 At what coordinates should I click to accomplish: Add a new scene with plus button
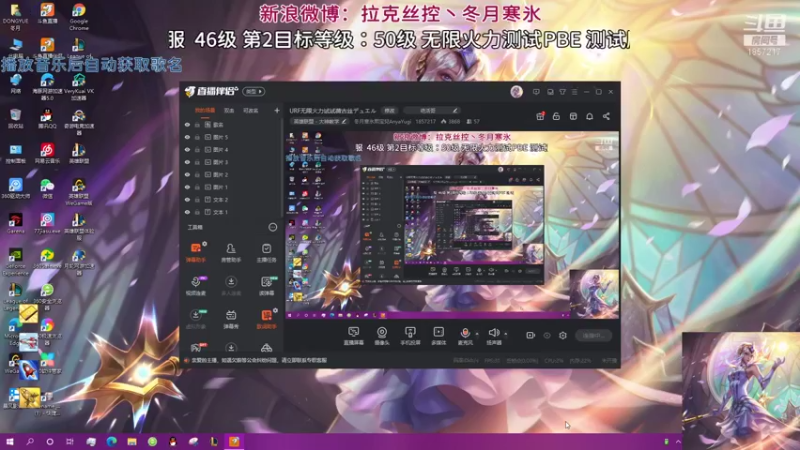(277, 110)
